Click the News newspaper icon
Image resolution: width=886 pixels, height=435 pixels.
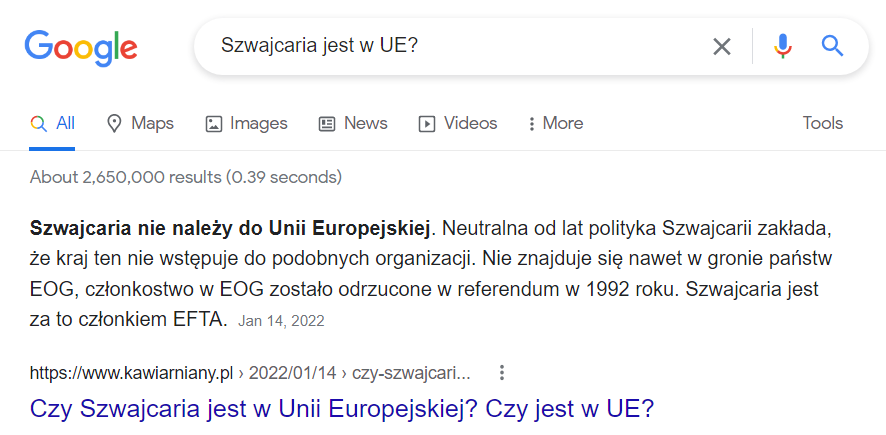click(327, 124)
